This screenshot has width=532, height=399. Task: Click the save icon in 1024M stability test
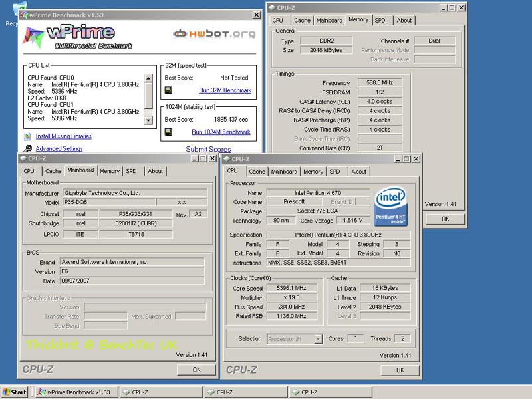click(168, 132)
